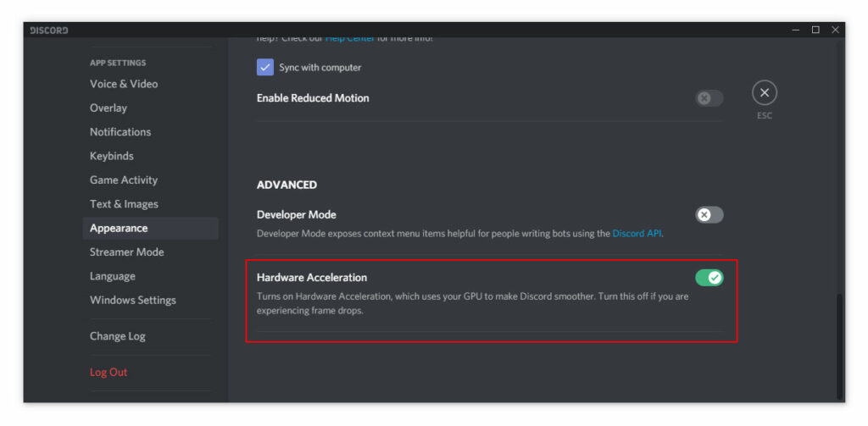868x426 pixels.
Task: Click the ADVANCED section heading
Action: (x=287, y=185)
